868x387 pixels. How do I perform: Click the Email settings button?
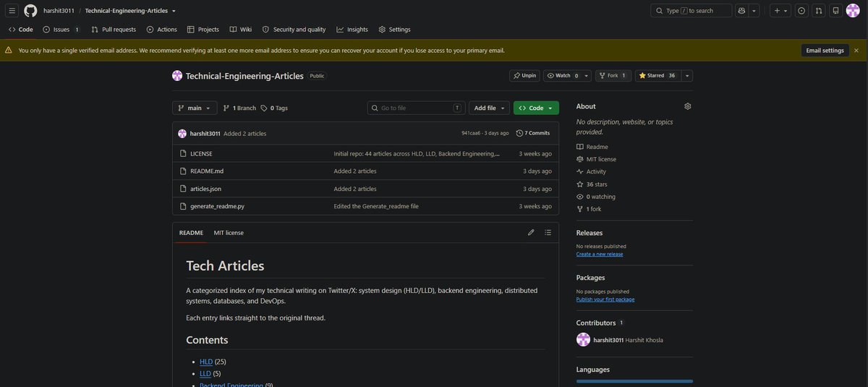(825, 51)
